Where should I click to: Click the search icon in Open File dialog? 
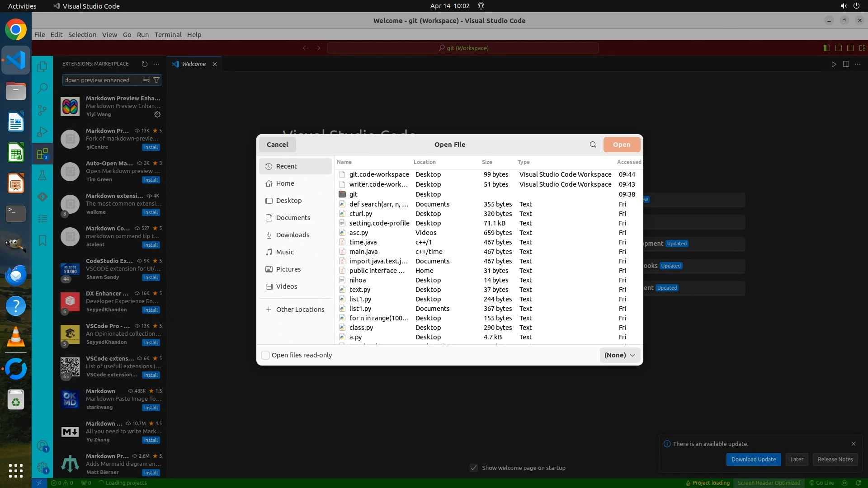pos(593,145)
